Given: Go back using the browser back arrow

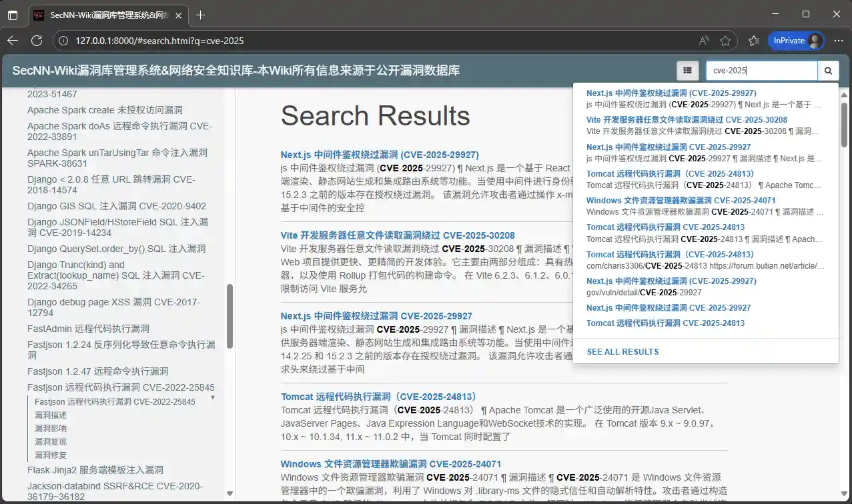Looking at the screenshot, I should (12, 41).
